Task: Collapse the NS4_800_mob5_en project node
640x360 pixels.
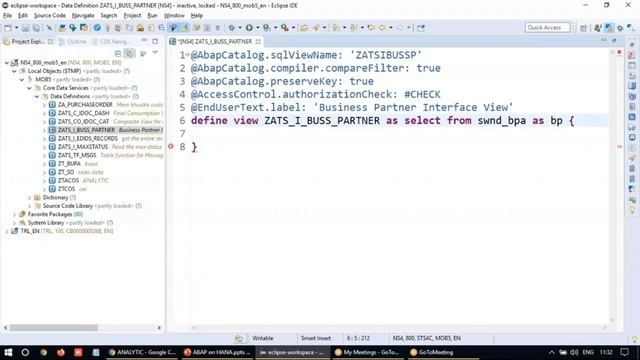Action: click(x=7, y=63)
